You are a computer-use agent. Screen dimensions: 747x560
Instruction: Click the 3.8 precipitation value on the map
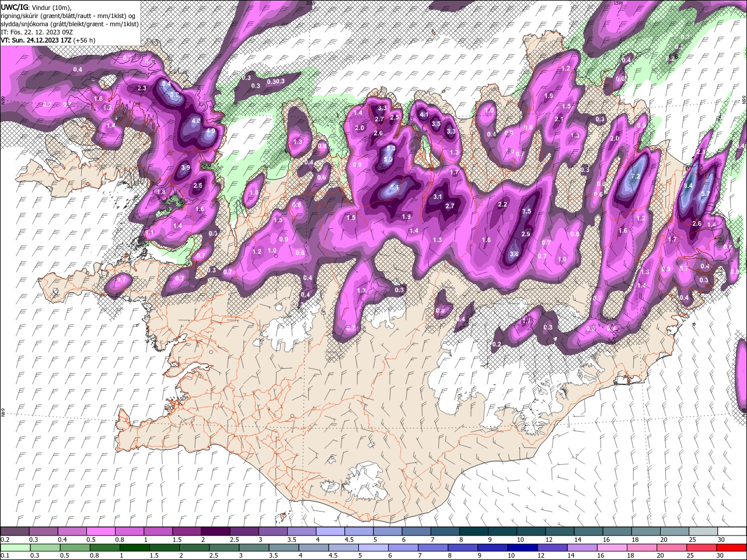pyautogui.click(x=514, y=254)
